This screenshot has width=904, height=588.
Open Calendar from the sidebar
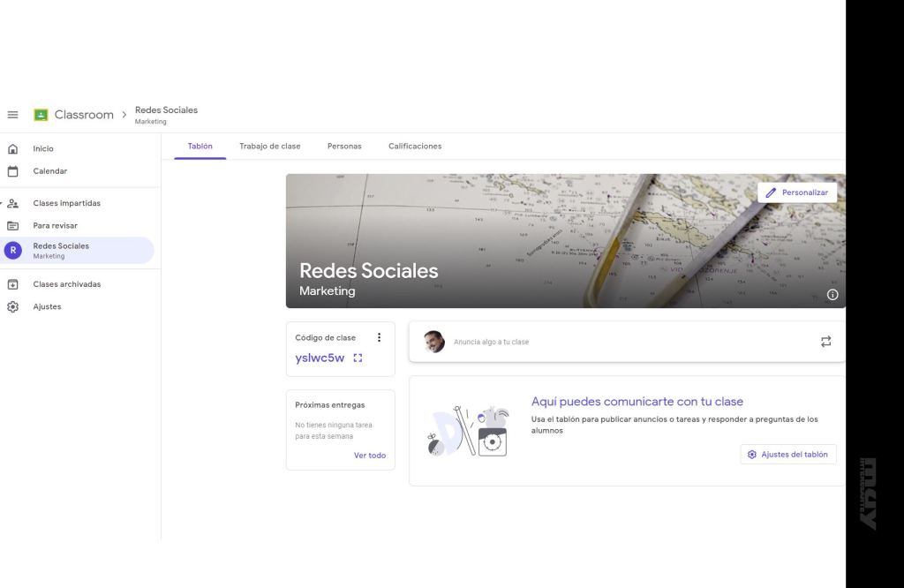(x=49, y=171)
